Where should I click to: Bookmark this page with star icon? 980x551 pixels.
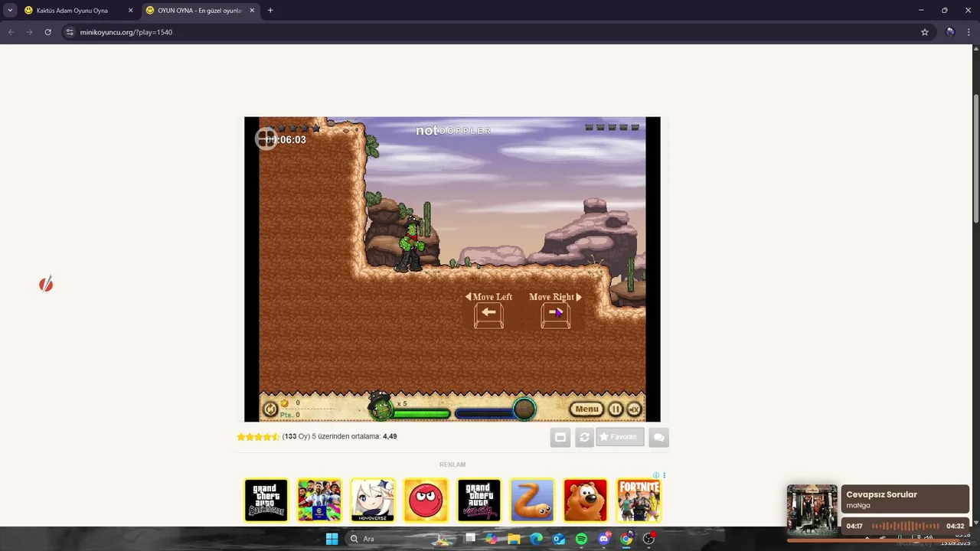[x=924, y=32]
